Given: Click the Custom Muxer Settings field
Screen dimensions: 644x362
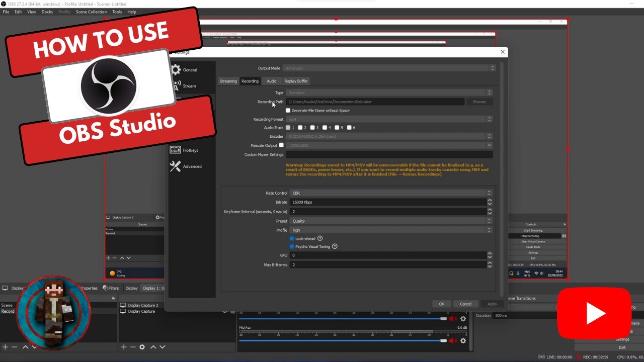Looking at the screenshot, I should pos(389,154).
